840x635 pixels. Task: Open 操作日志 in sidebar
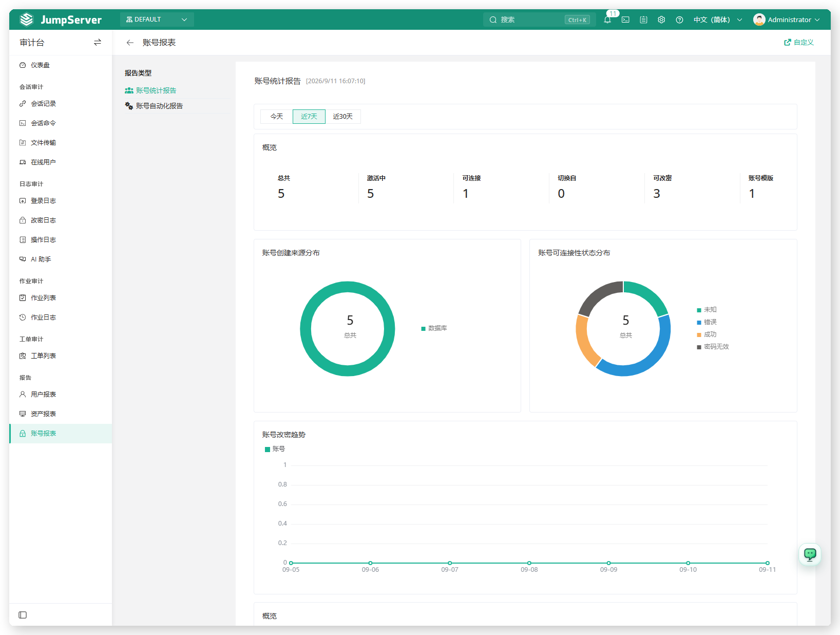coord(61,240)
